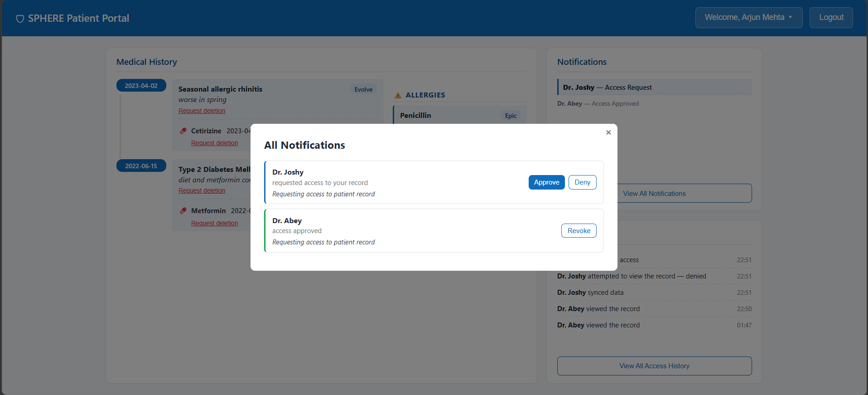Viewport: 868px width, 395px height.
Task: Request deletion of Seasonal allergic rhinitis entry
Action: pyautogui.click(x=202, y=111)
